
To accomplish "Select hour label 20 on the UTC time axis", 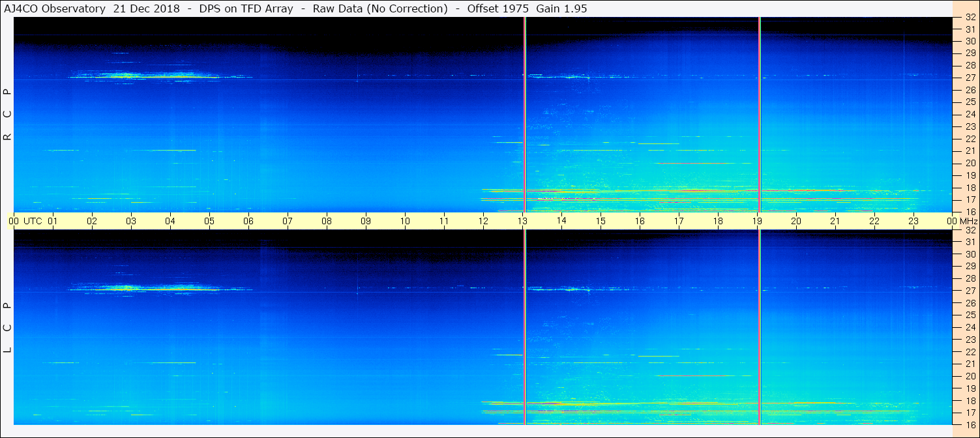I will [x=796, y=221].
